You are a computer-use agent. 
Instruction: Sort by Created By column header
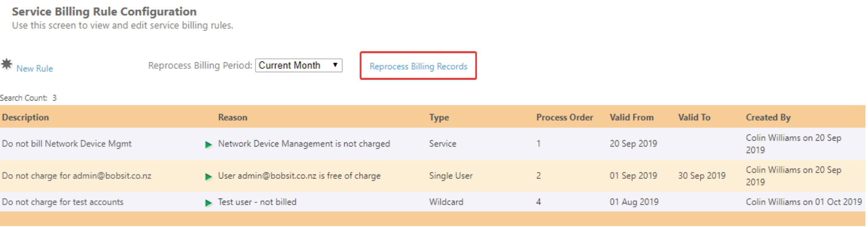[x=768, y=117]
